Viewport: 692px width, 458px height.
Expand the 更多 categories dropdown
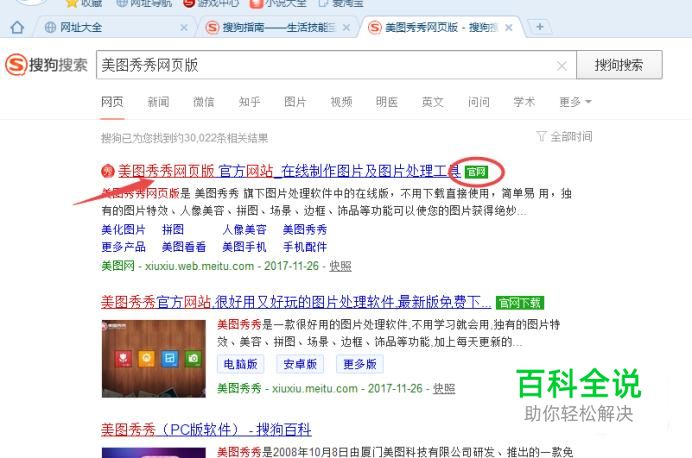tap(575, 102)
